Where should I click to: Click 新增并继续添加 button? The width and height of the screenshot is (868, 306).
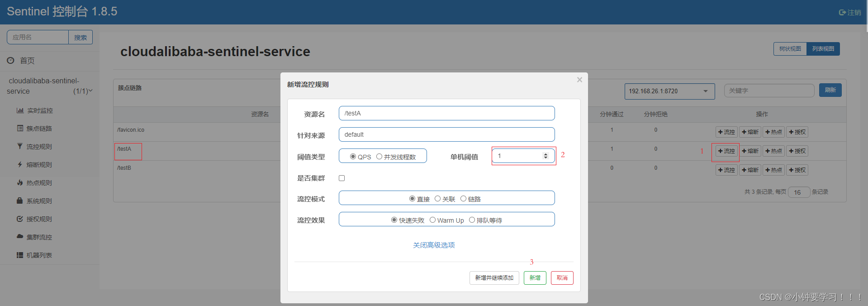(x=494, y=278)
